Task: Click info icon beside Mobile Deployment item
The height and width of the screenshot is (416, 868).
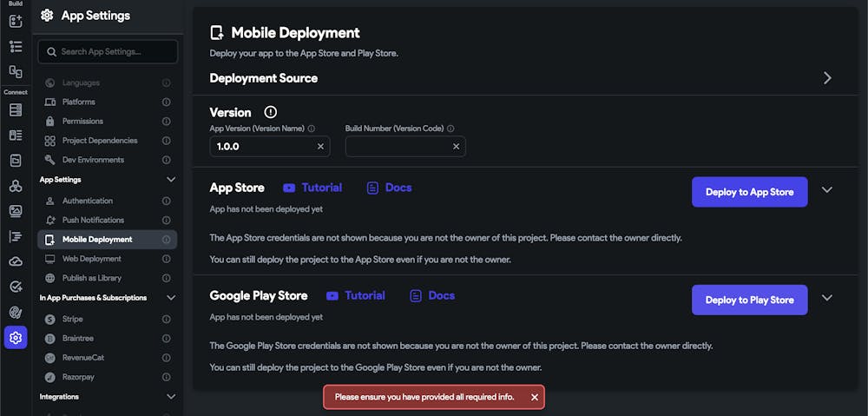Action: [166, 240]
